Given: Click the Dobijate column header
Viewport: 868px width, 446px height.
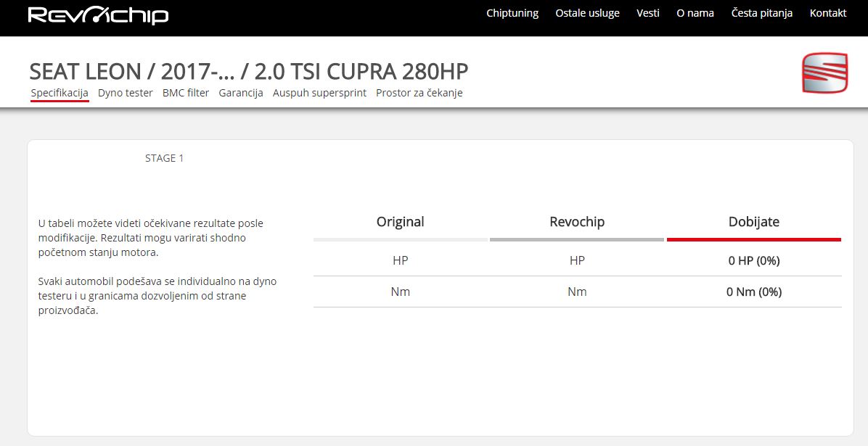Looking at the screenshot, I should (x=754, y=222).
